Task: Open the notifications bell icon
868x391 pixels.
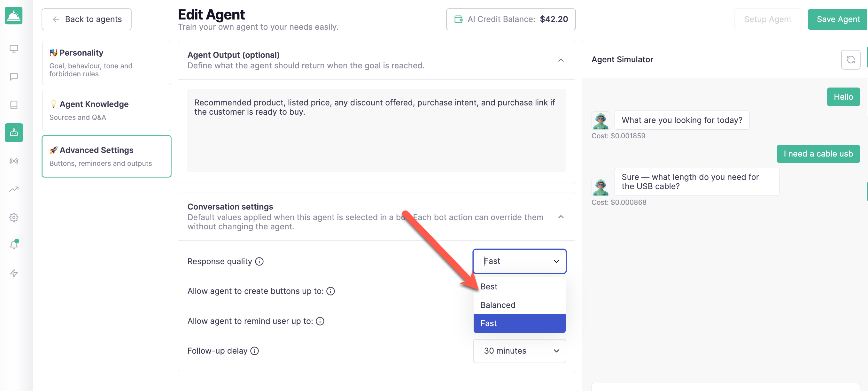Action: point(14,245)
